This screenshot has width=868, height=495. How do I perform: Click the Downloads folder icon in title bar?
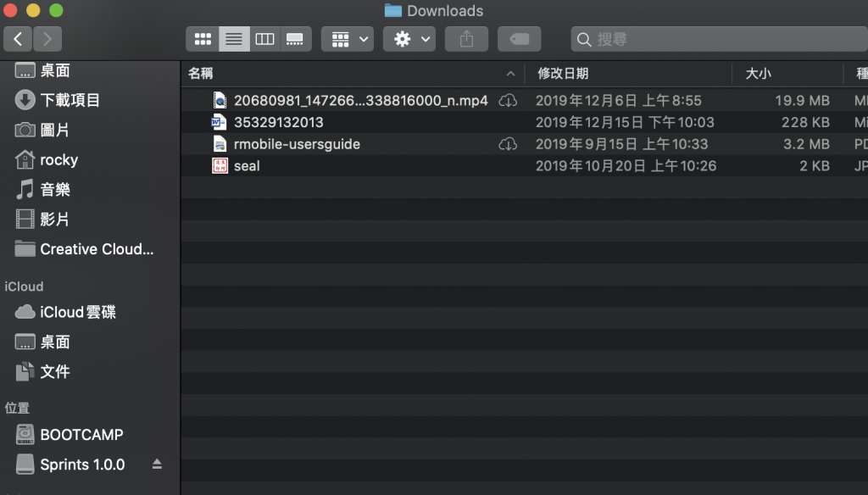[392, 10]
